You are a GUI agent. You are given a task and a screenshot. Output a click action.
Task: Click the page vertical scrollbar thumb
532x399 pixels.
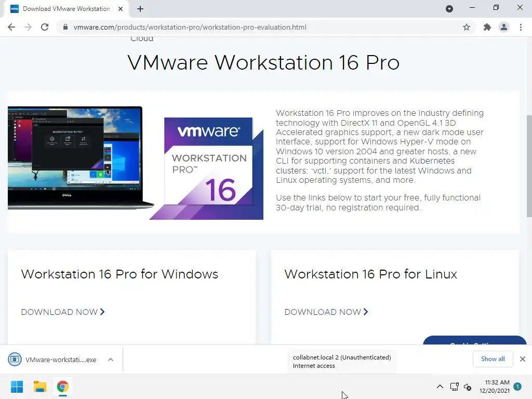click(x=529, y=166)
